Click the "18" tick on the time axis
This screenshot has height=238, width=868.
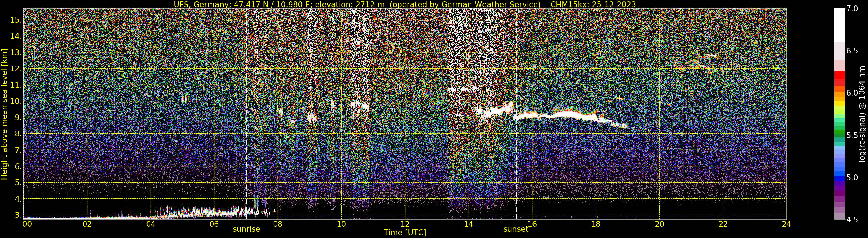[596, 224]
